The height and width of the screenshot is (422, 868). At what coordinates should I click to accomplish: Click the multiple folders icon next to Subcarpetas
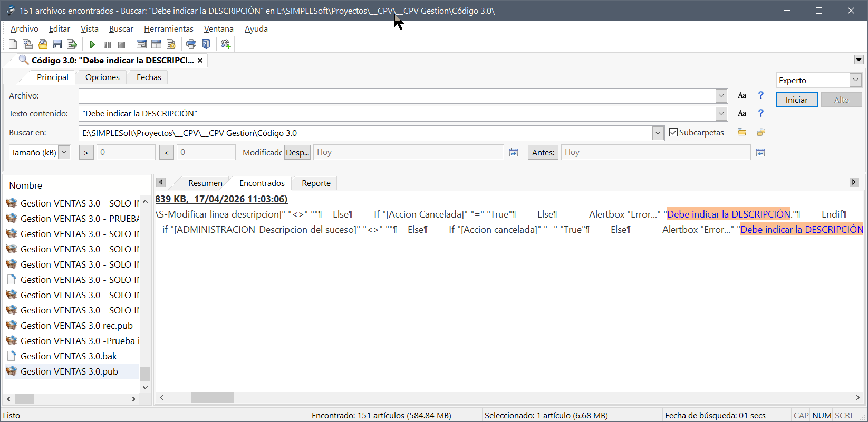click(x=760, y=132)
